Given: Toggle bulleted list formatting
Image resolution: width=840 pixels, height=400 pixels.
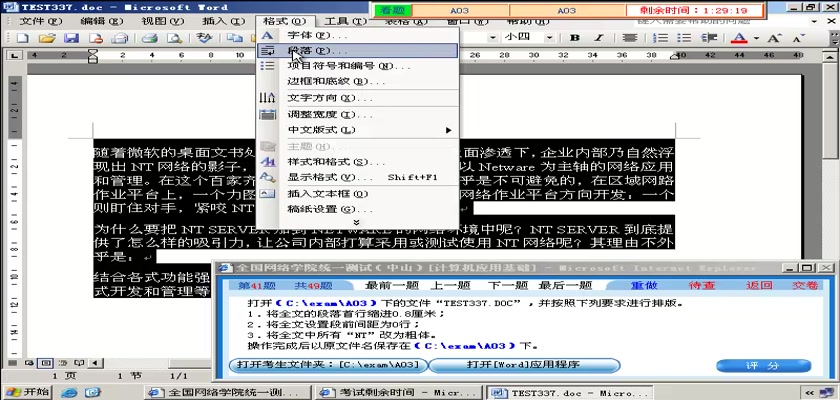Looking at the screenshot, I should [684, 38].
